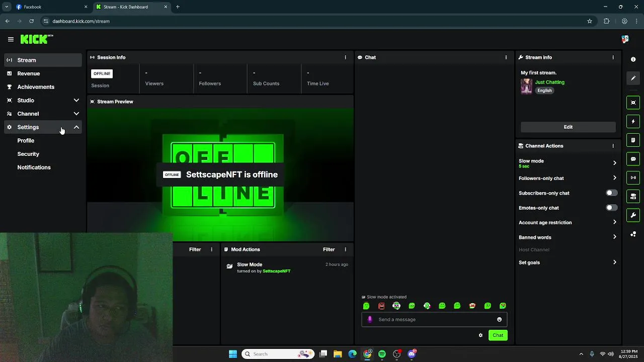Viewport: 644px width, 362px height.
Task: Click Filter left of Mod Actions
Action: (x=195, y=249)
